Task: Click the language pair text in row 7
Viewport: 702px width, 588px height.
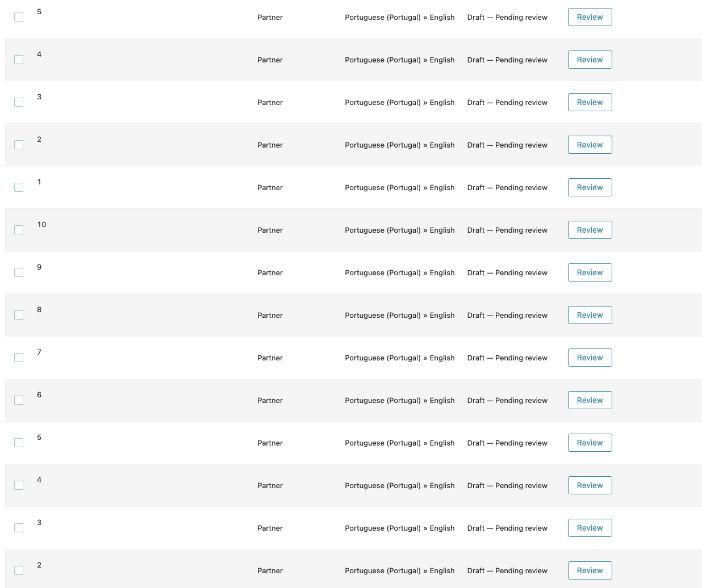Action: pos(400,358)
